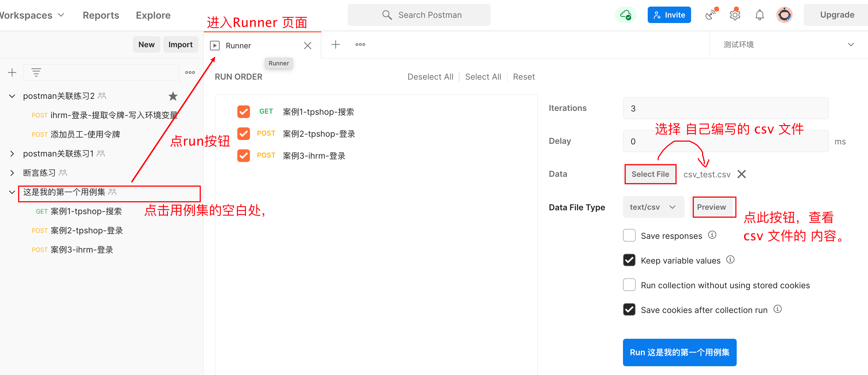Expand the 断言练习 collection
This screenshot has width=868, height=375.
pyautogui.click(x=12, y=173)
